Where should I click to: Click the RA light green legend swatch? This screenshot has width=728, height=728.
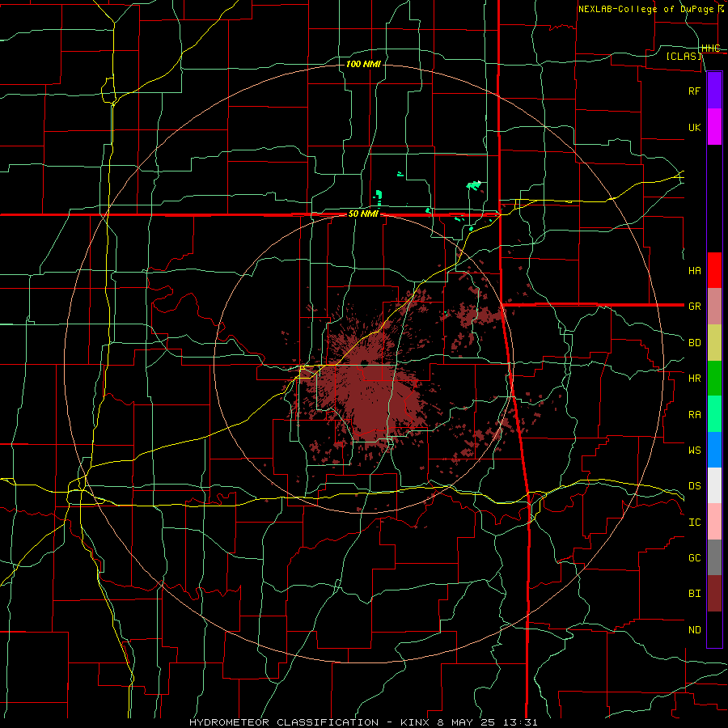click(714, 414)
